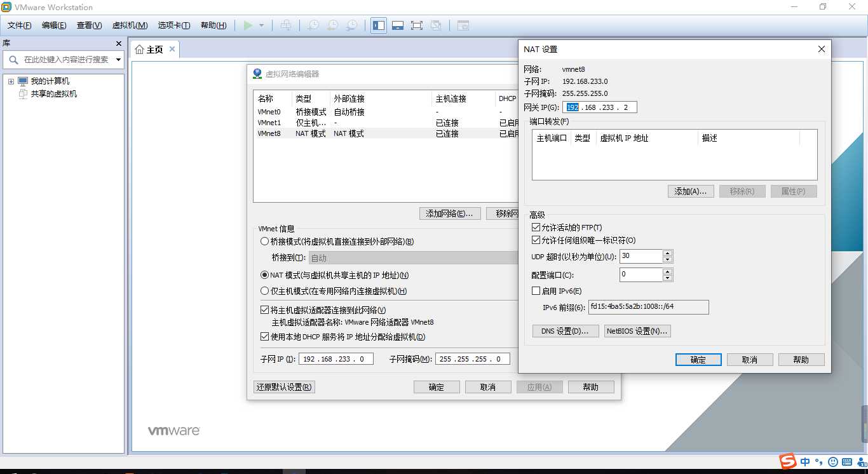Screen dimensions: 868x474
Task: Toggle 使用本地 DHCP 服务 checkbox
Action: coord(265,337)
